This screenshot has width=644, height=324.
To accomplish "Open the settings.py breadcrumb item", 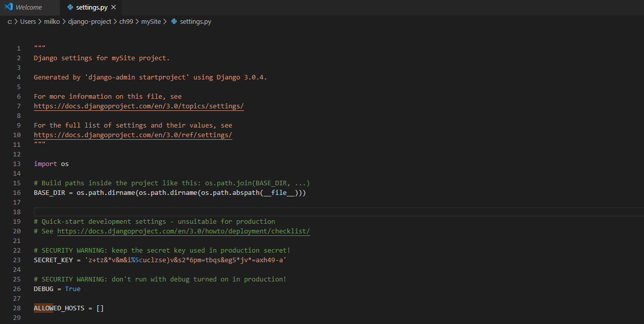I will [195, 22].
